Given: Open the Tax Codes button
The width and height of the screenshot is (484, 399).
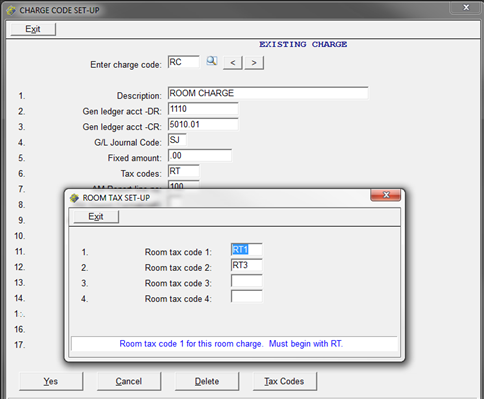Looking at the screenshot, I should [x=285, y=381].
